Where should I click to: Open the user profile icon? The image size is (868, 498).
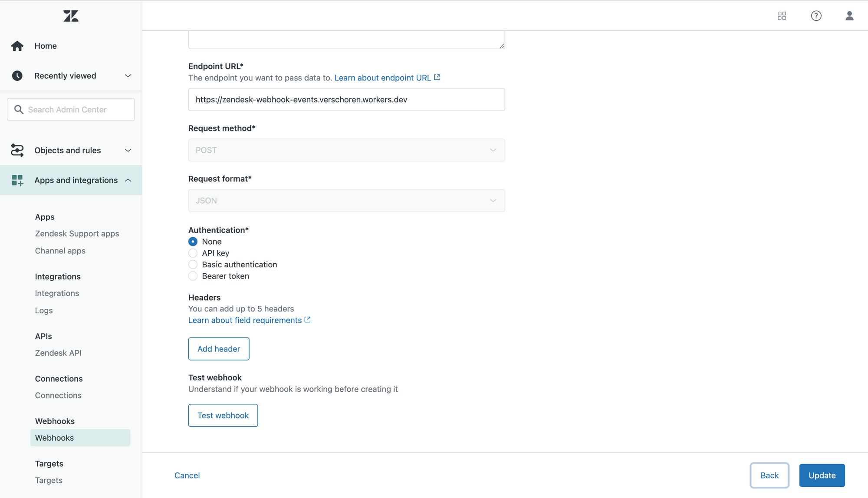point(849,16)
